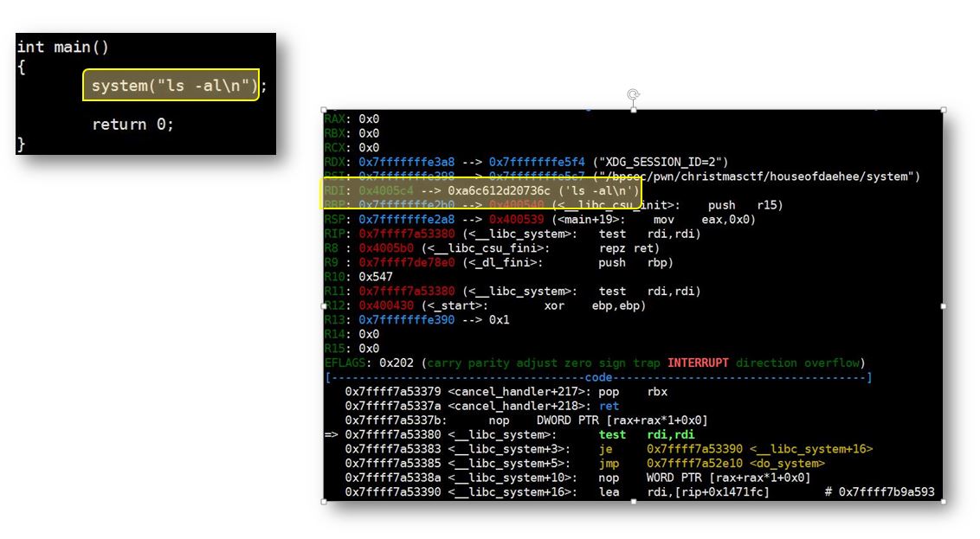Click the bottom-left resize handle of the debugger image
Viewport: 980px width, 539px height.
[x=325, y=501]
